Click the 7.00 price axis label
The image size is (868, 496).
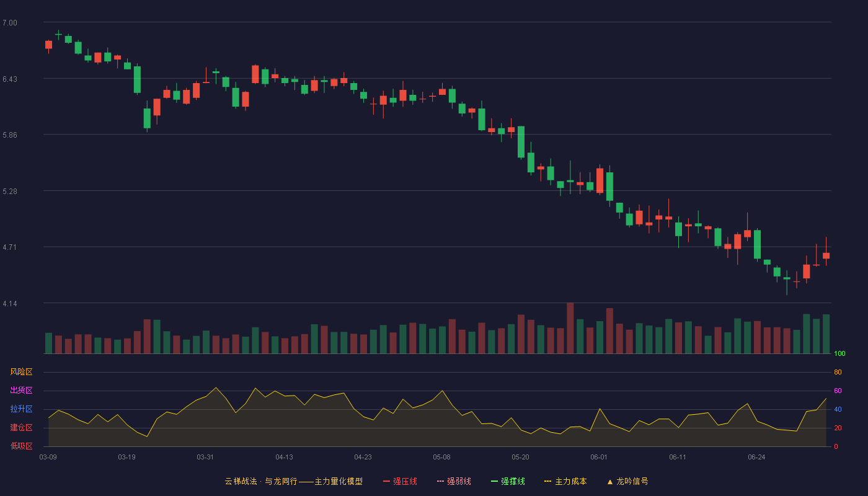tap(10, 23)
